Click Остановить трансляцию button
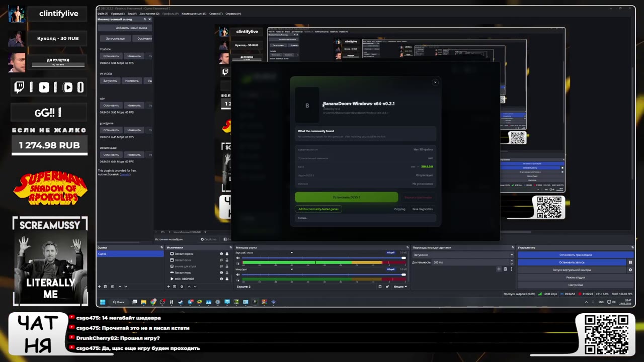This screenshot has height=362, width=644. [576, 255]
